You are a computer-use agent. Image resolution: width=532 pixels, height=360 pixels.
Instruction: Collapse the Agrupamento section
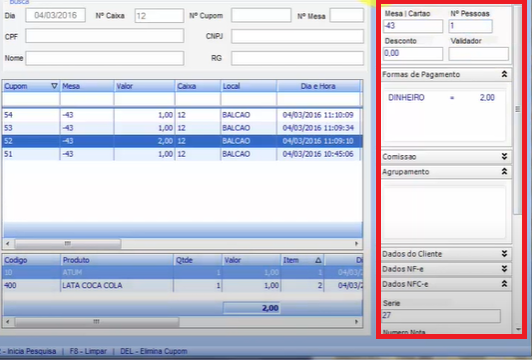click(504, 171)
